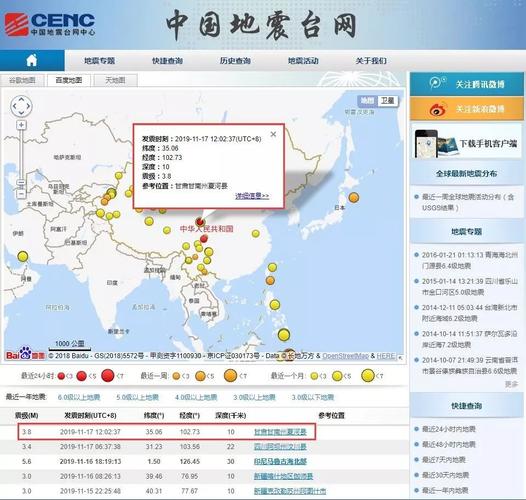
Task: Click the 发震时刻(UTC+8) column header
Action: 90,415
